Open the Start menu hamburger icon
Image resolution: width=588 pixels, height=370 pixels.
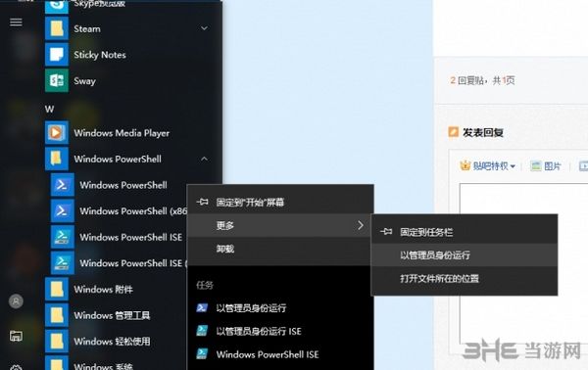click(x=16, y=23)
